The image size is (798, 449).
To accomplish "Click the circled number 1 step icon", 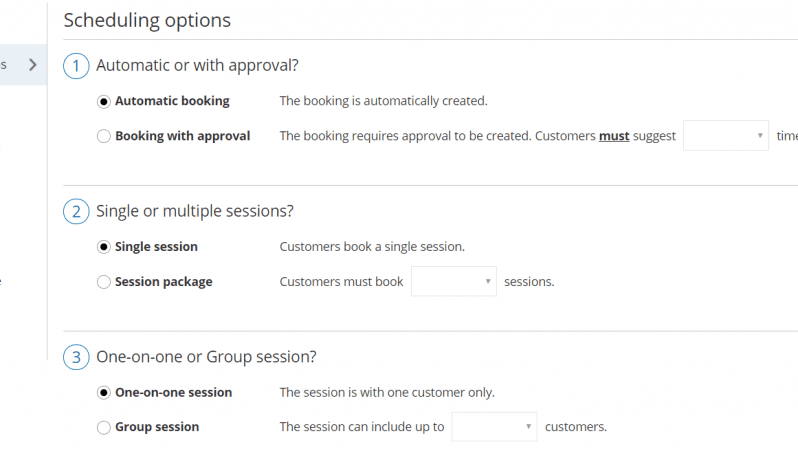I will pyautogui.click(x=76, y=66).
